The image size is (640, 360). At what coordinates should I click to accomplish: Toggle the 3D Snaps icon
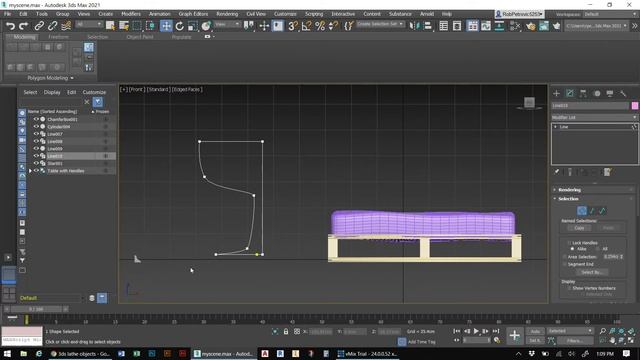tap(293, 26)
